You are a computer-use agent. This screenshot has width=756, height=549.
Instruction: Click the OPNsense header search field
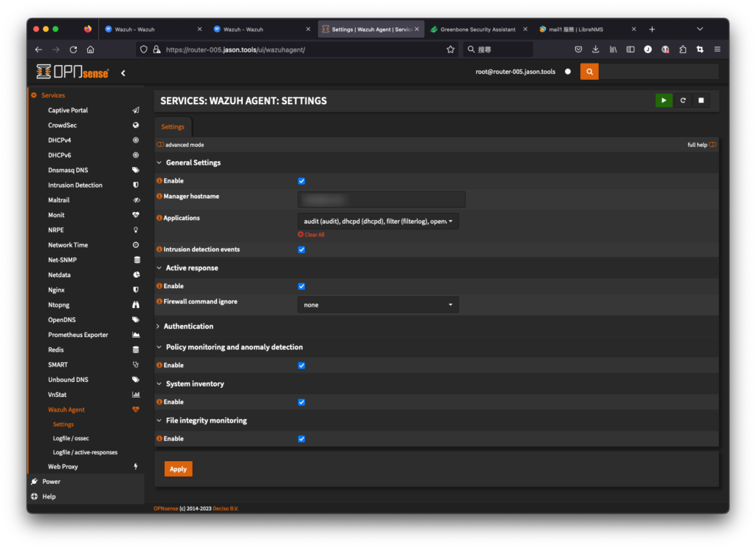click(x=659, y=72)
